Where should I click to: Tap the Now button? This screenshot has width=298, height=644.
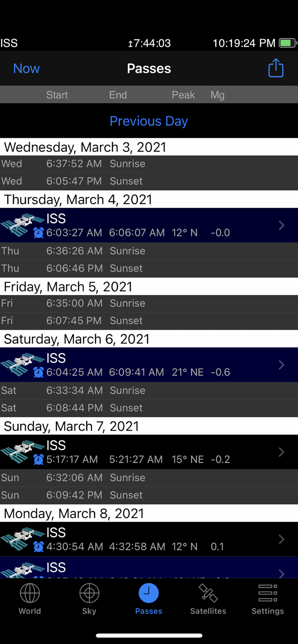[26, 68]
